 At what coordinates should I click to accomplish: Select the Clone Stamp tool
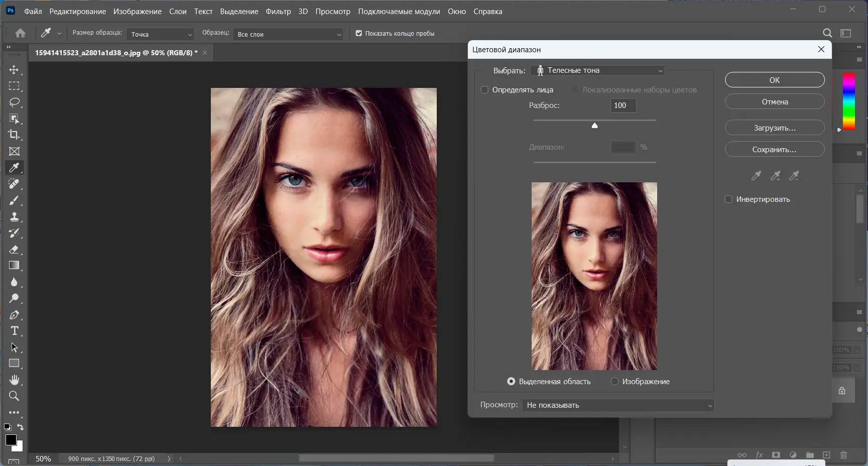[x=14, y=217]
